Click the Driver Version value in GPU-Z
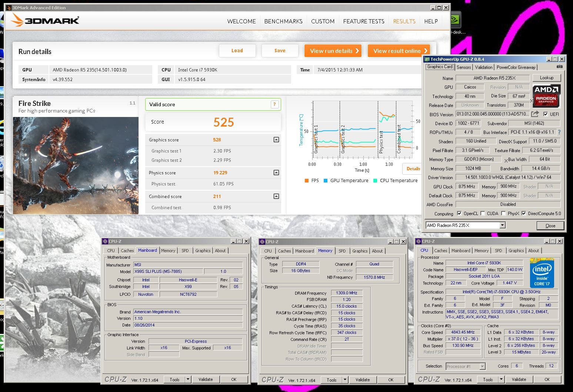This screenshot has height=392, width=573. [x=508, y=177]
